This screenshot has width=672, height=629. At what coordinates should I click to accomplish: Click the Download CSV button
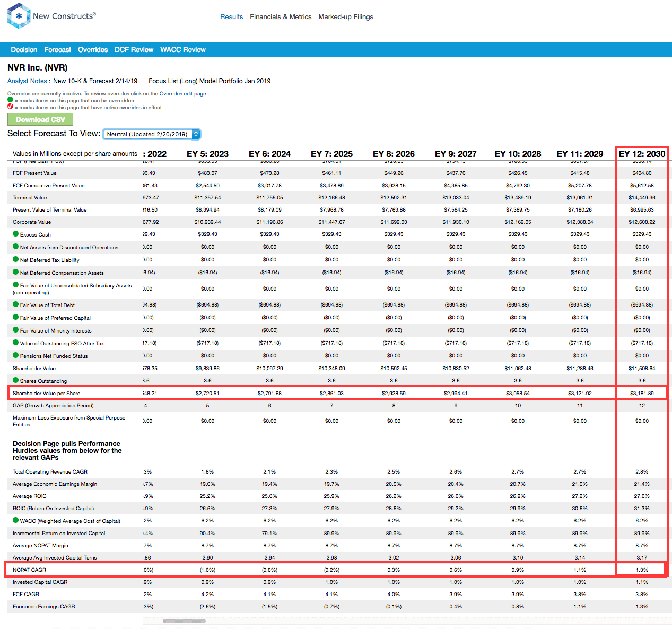[x=40, y=119]
